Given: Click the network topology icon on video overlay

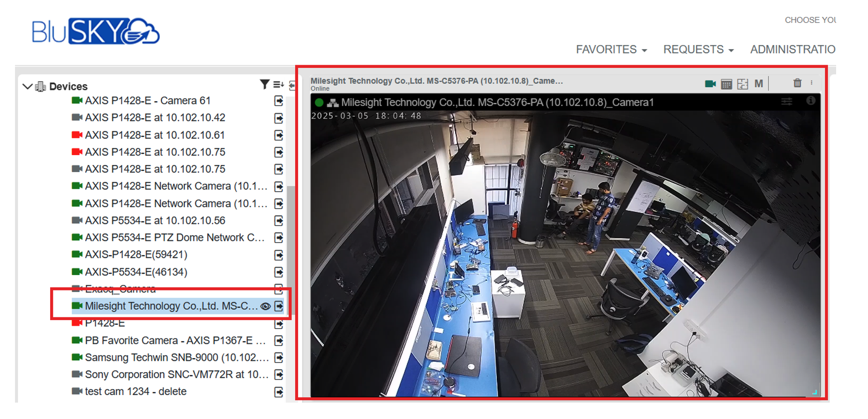Looking at the screenshot, I should [333, 103].
